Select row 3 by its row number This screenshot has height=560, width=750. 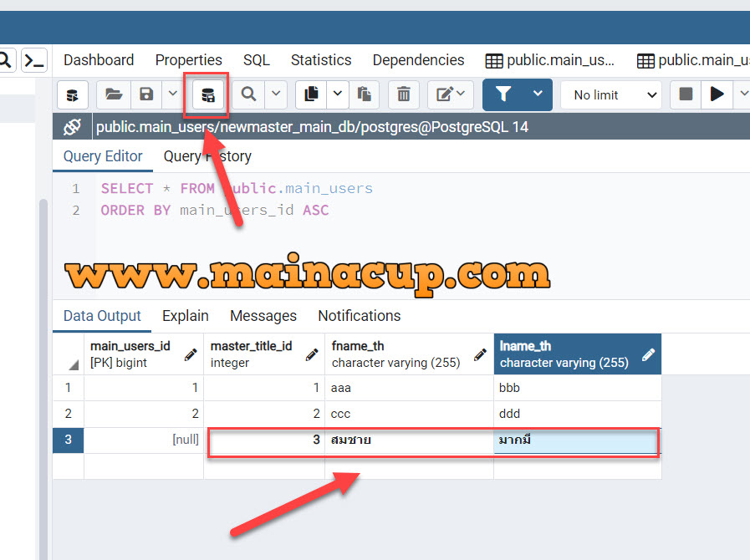click(x=68, y=440)
